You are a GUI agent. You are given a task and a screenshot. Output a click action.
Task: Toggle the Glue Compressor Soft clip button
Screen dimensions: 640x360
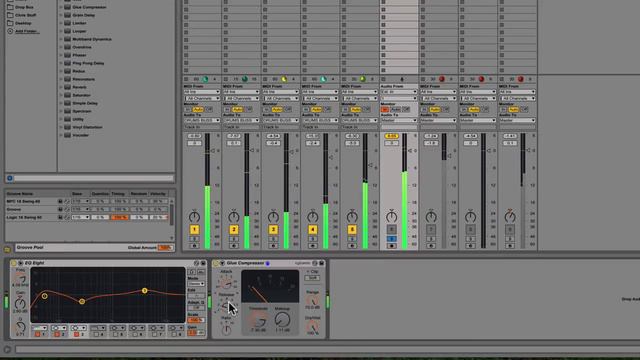[312, 278]
